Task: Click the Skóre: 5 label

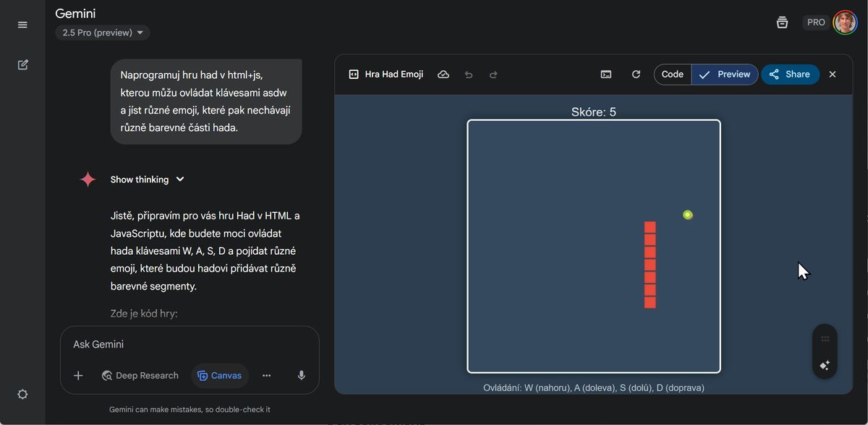Action: tap(594, 111)
